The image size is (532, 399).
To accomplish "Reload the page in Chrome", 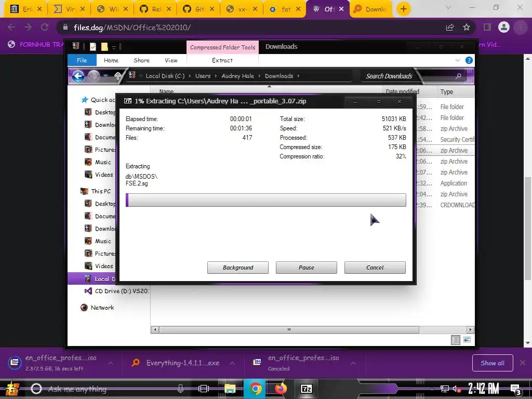I will coord(45,27).
